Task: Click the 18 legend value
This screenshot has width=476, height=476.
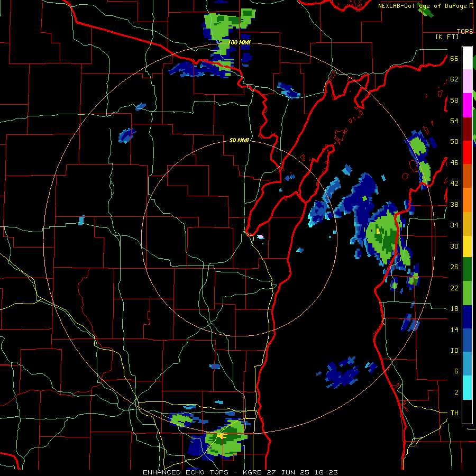Action: (x=454, y=309)
